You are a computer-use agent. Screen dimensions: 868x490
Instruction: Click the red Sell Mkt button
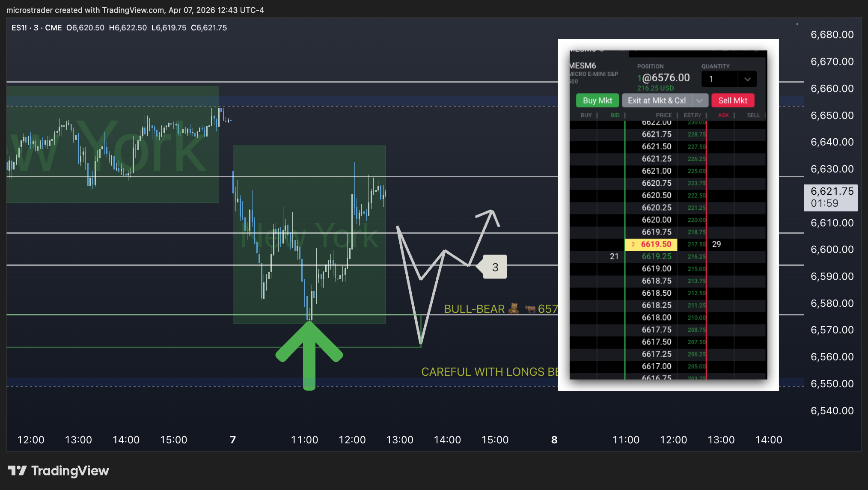pos(733,101)
